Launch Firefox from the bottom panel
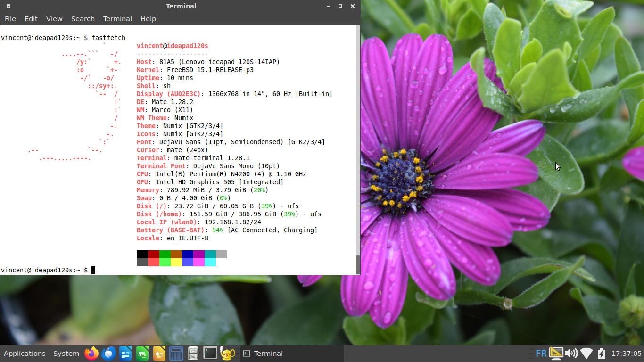Screen dimensions: 644x362 coord(91,353)
